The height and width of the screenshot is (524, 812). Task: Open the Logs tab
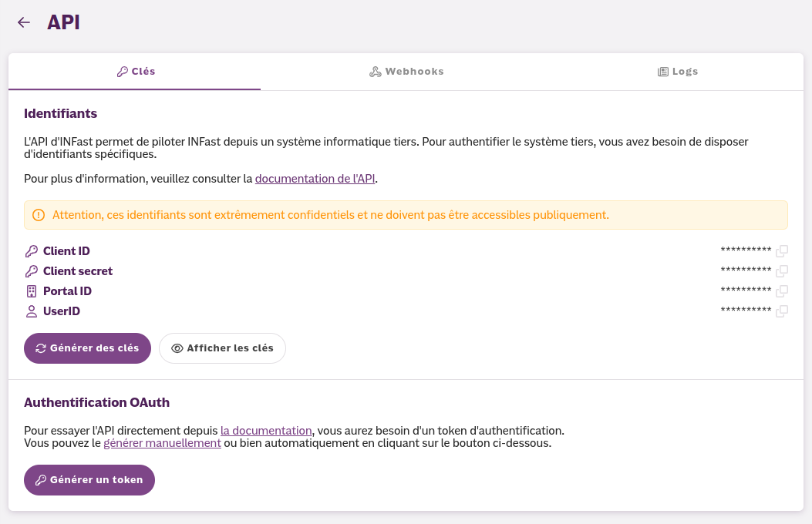point(677,72)
